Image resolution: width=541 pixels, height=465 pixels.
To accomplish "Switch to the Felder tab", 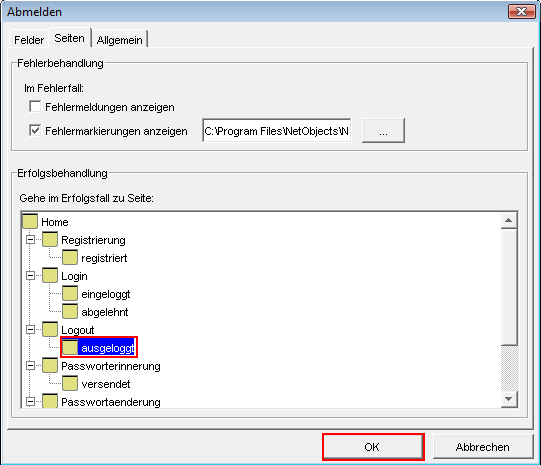I will coord(29,40).
